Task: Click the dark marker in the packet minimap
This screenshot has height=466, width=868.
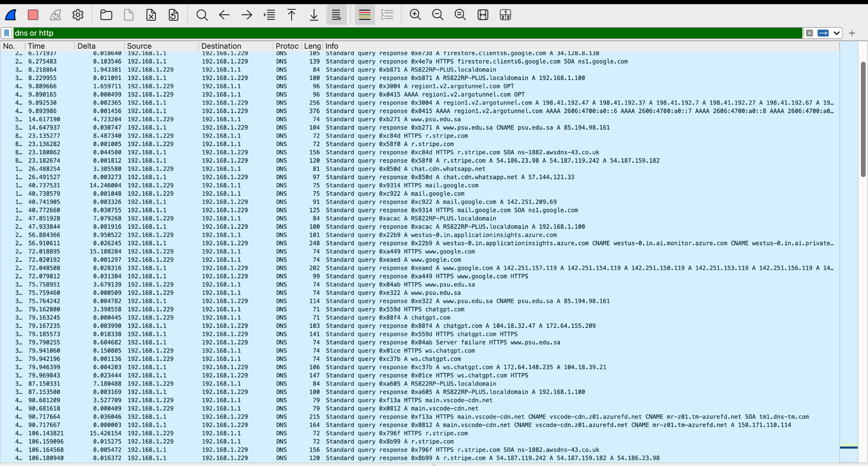Action: pyautogui.click(x=849, y=447)
